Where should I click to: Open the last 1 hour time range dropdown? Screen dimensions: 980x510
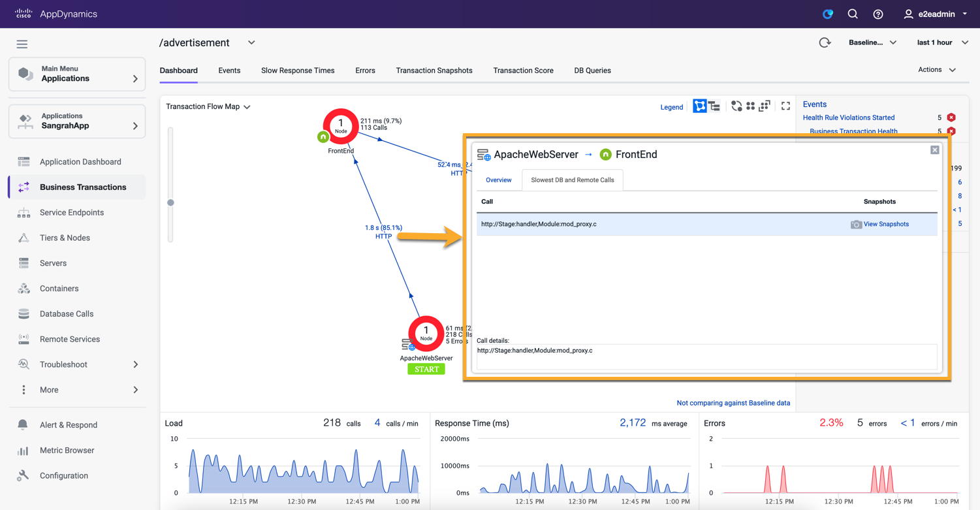tap(942, 42)
